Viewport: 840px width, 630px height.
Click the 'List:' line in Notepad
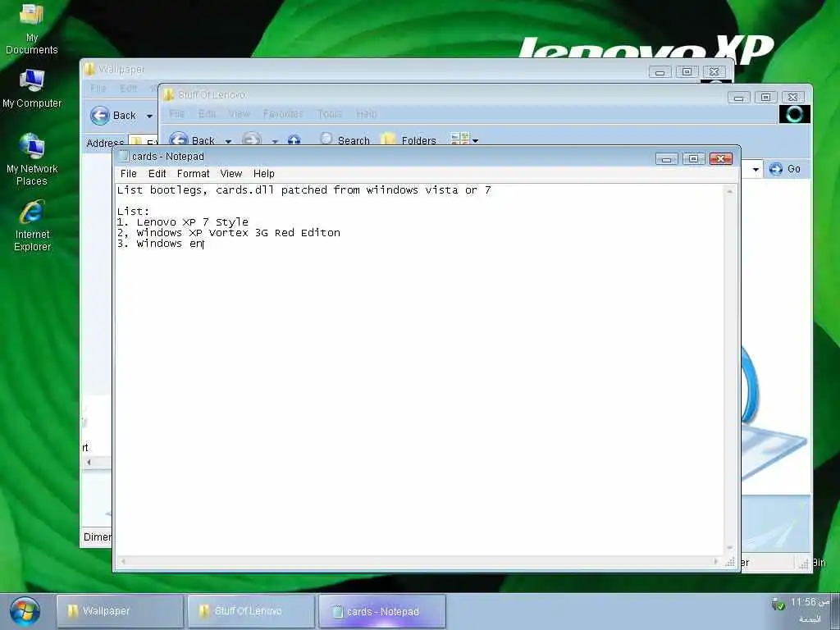(133, 212)
